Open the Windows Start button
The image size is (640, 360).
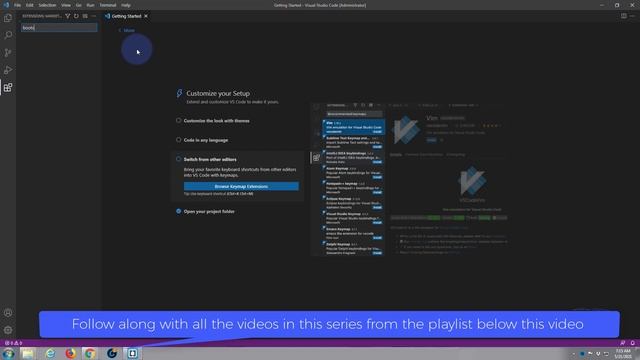[x=8, y=353]
